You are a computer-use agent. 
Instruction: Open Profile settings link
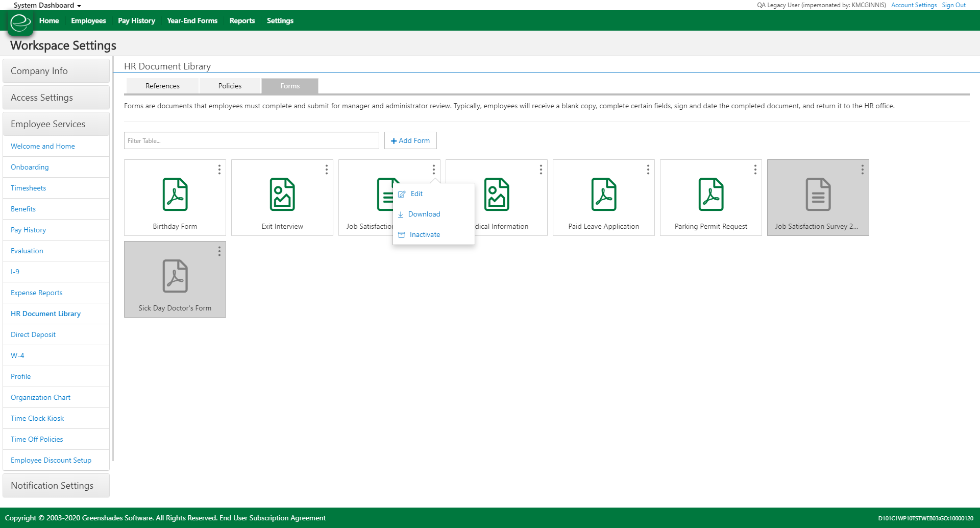tap(20, 376)
